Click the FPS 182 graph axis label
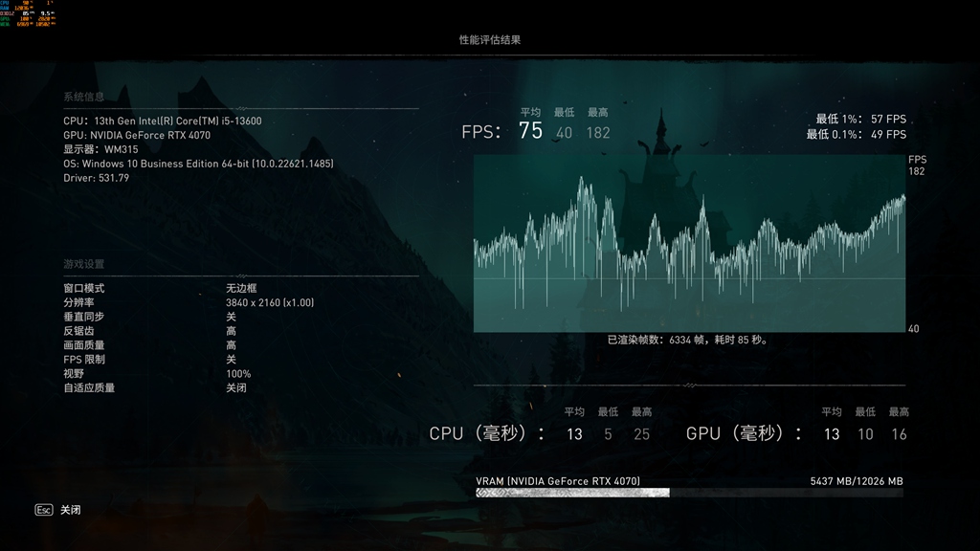Viewport: 980px width, 551px height. (x=917, y=165)
